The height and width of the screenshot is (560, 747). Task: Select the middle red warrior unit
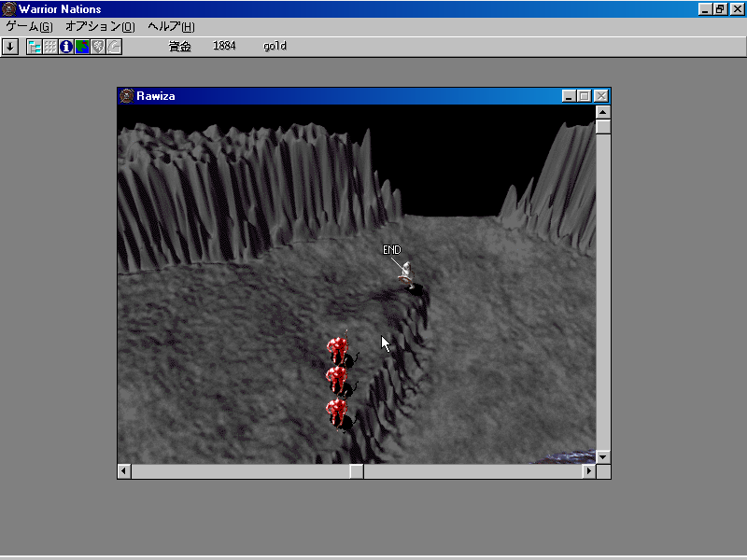click(x=338, y=380)
